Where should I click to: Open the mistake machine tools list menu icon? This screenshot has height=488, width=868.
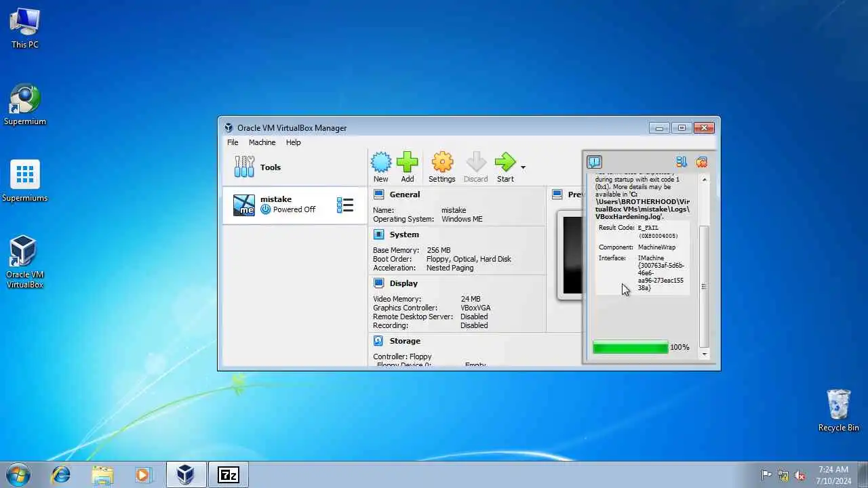point(345,205)
